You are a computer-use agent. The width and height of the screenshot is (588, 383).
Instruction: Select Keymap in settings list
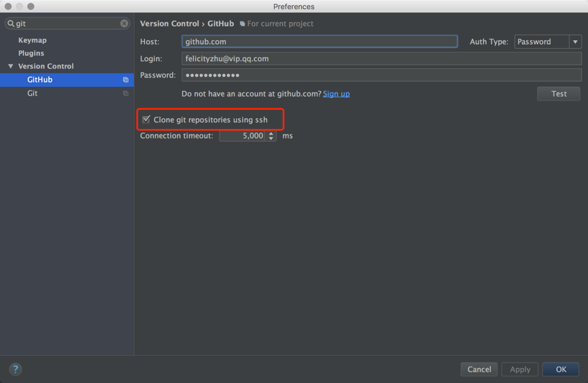click(x=33, y=40)
